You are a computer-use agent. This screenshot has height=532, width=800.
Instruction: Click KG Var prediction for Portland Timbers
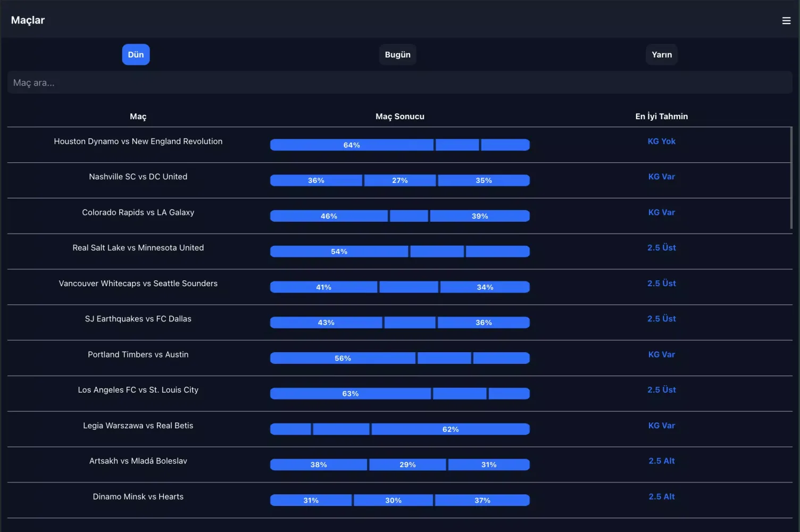pyautogui.click(x=662, y=354)
